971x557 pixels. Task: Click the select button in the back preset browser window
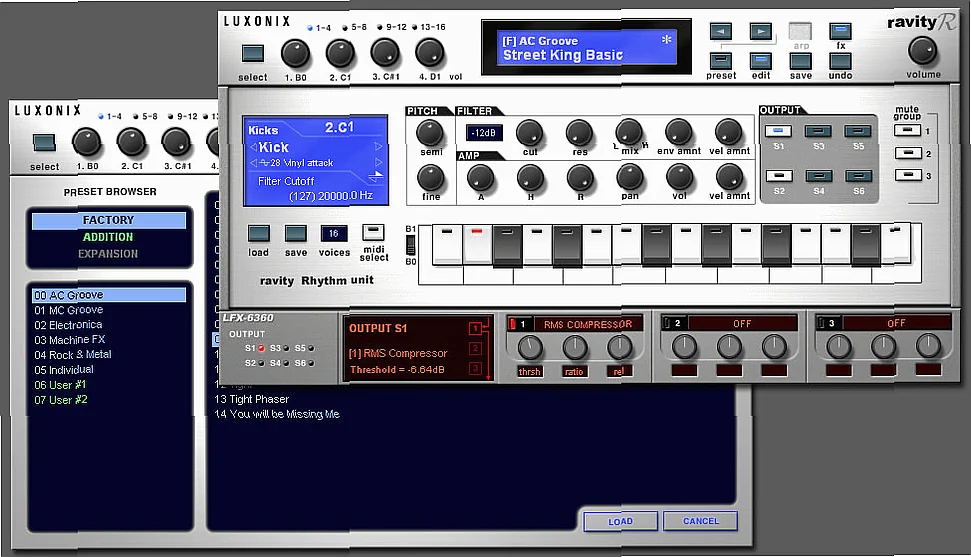[44, 143]
